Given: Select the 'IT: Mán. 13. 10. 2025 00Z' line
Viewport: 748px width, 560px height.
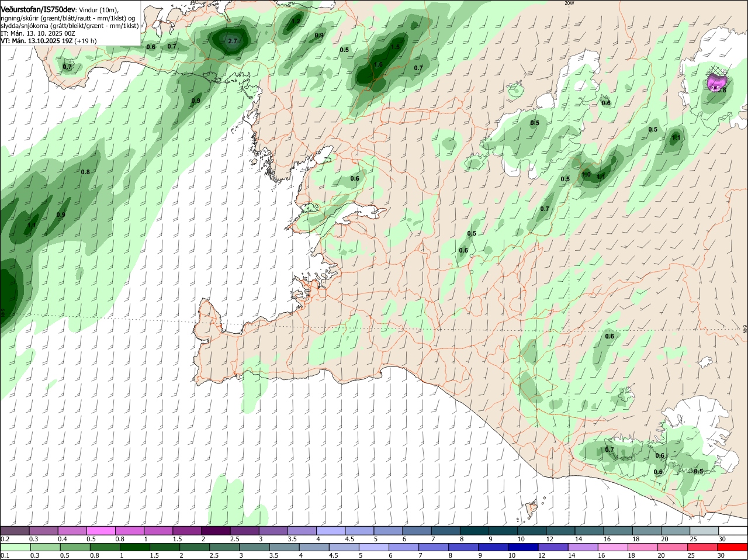Looking at the screenshot, I should click(37, 33).
